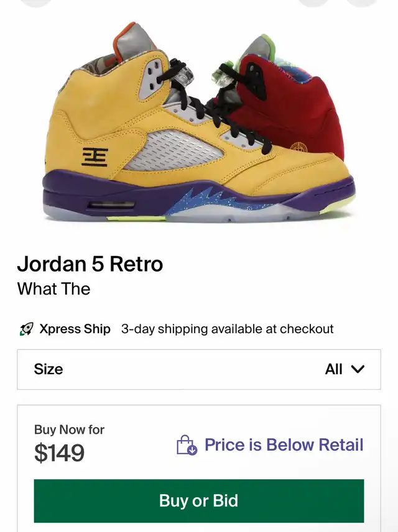Click the $149 price
398x532 pixels.
pos(60,453)
